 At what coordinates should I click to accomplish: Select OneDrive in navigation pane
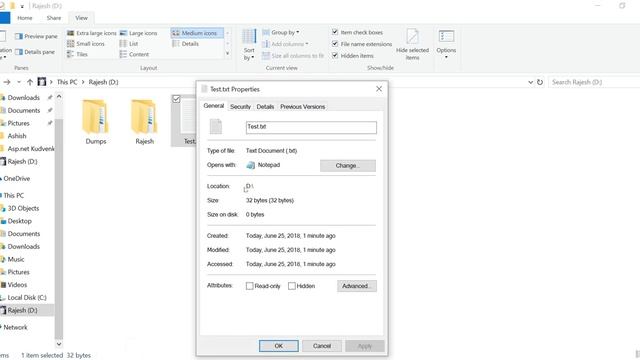tap(16, 178)
